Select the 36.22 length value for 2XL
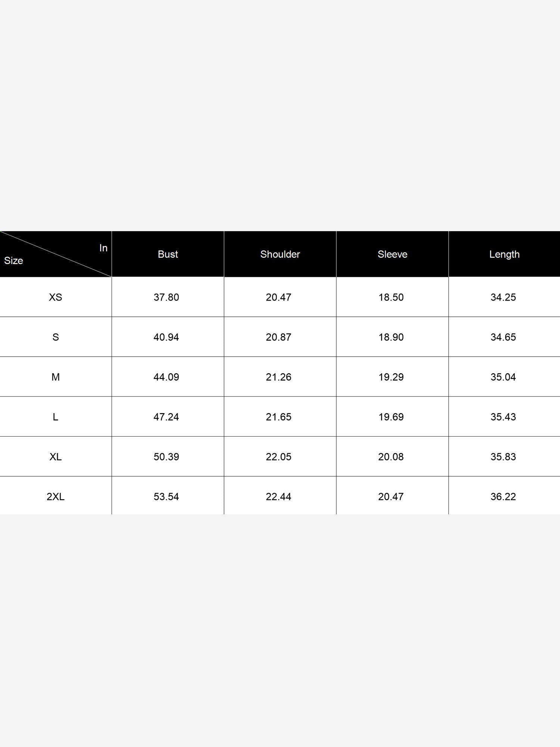The height and width of the screenshot is (747, 560). point(503,497)
